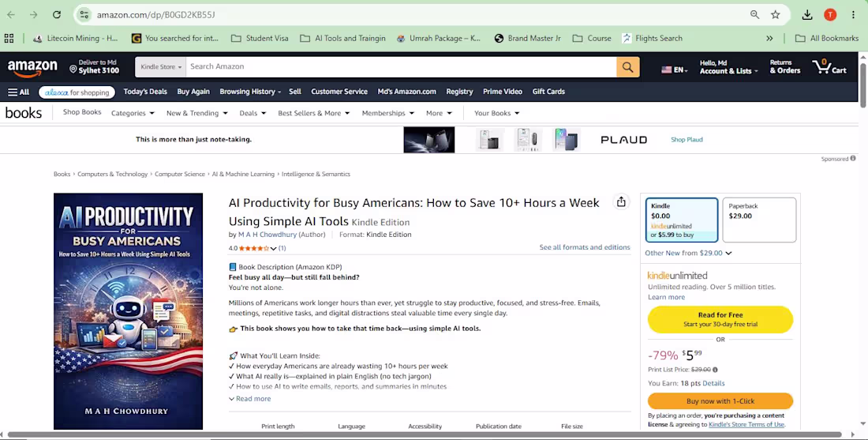The height and width of the screenshot is (440, 868).
Task: Open the shopping Cart
Action: pos(829,67)
